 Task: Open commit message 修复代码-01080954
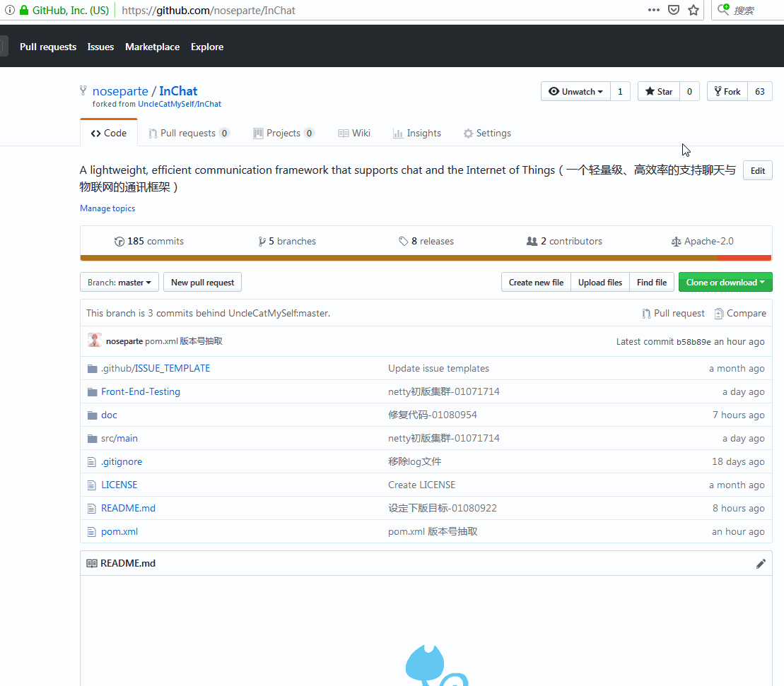pyautogui.click(x=433, y=415)
